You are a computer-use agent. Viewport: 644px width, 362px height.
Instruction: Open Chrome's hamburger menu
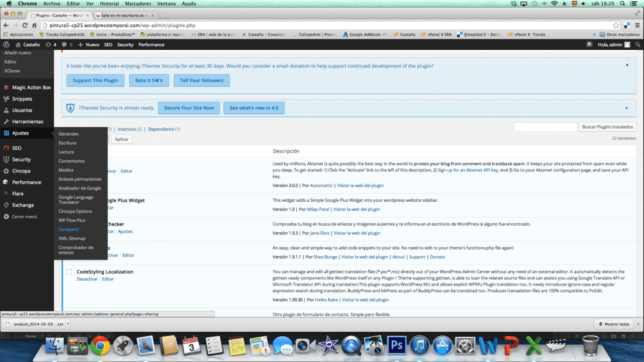point(638,26)
